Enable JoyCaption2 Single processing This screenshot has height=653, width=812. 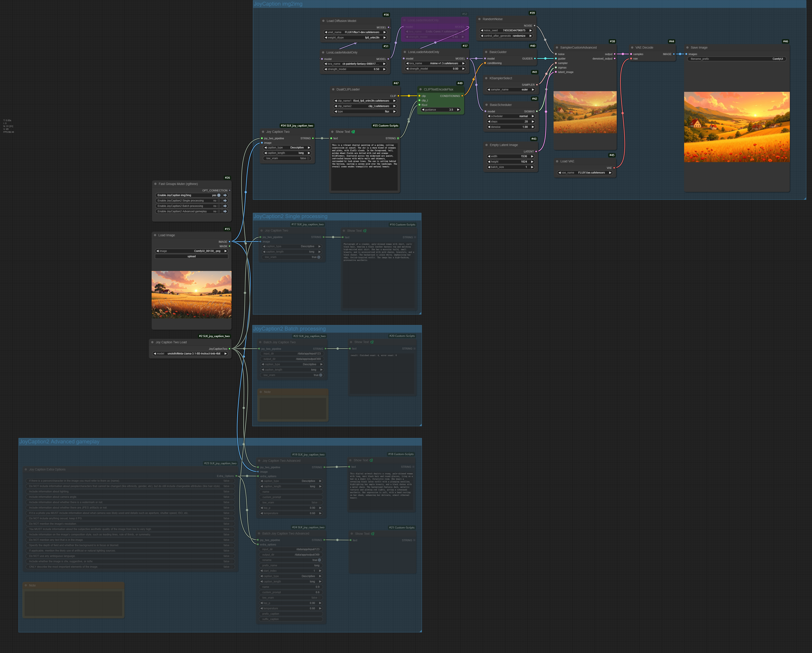(x=219, y=201)
